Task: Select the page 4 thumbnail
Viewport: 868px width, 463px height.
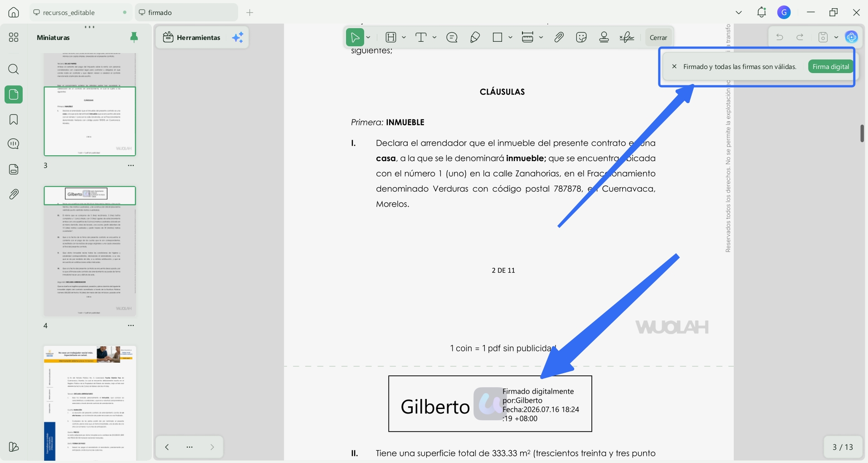Action: pos(90,251)
